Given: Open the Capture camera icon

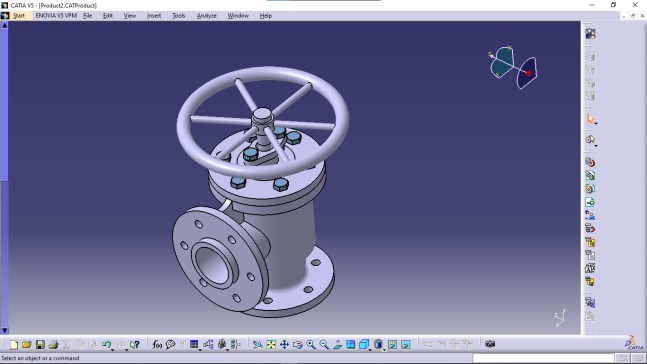Looking at the screenshot, I should click(490, 344).
